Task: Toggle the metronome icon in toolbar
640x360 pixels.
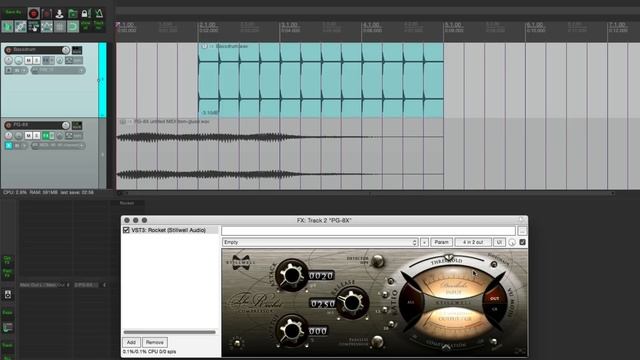Action: click(99, 13)
